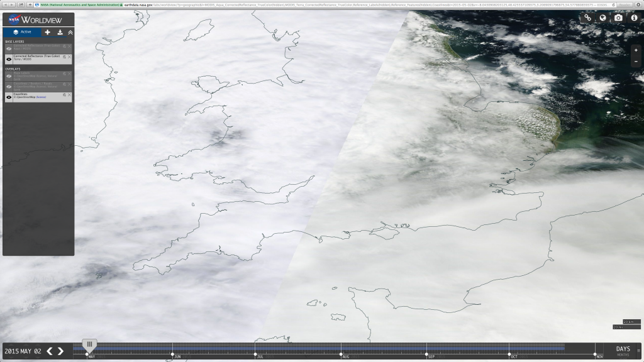Jump to SEP on the timeline
The width and height of the screenshot is (644, 362).
[x=431, y=357]
